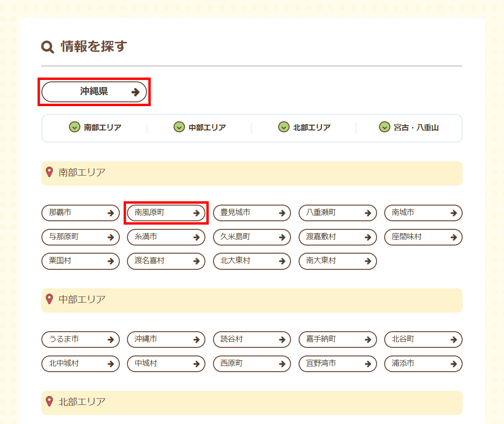Image resolution: width=504 pixels, height=424 pixels.
Task: Click the arrow icon on the 久米島町 button
Action: [x=282, y=237]
